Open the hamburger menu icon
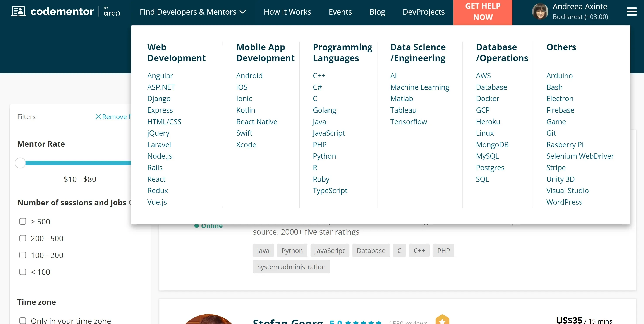The height and width of the screenshot is (324, 644). (632, 12)
